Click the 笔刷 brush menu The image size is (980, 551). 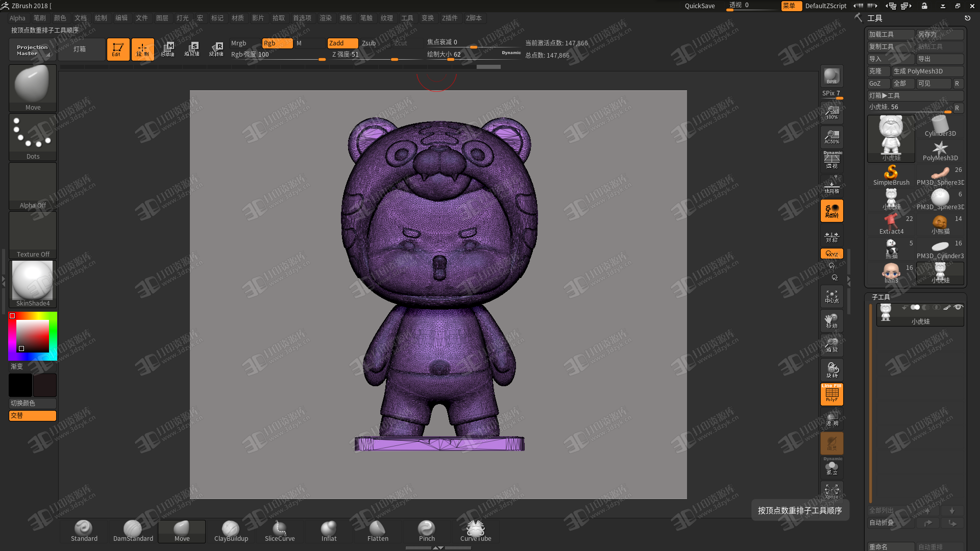click(37, 18)
